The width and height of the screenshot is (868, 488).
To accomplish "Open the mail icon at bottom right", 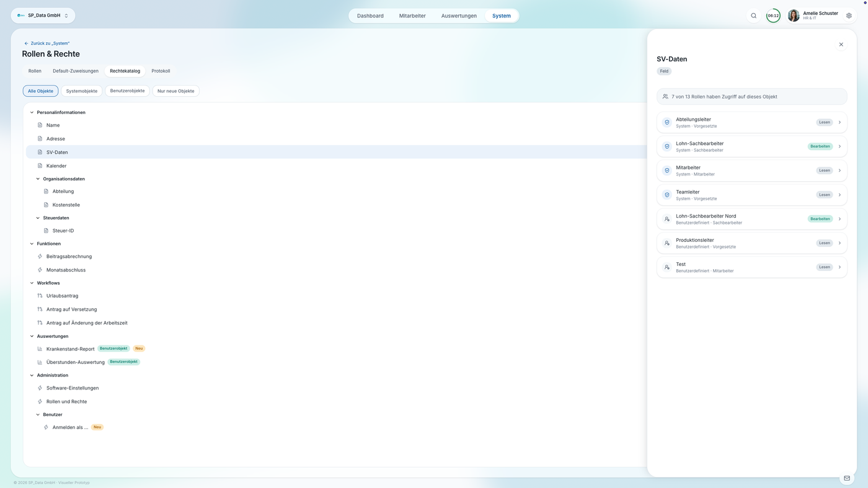I will click(847, 478).
